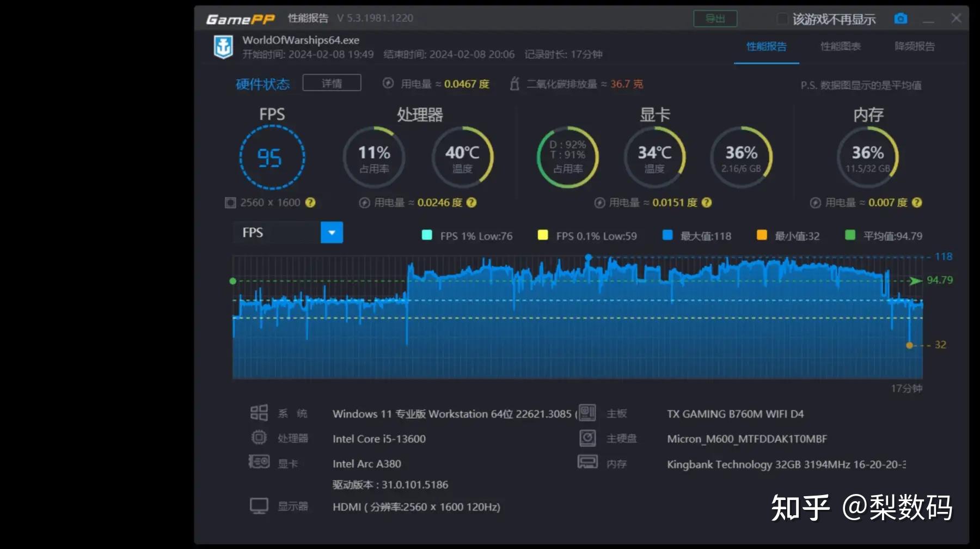Click the VRAM 36% 2.16/6 GB gauge
This screenshot has width=980, height=549.
(741, 157)
